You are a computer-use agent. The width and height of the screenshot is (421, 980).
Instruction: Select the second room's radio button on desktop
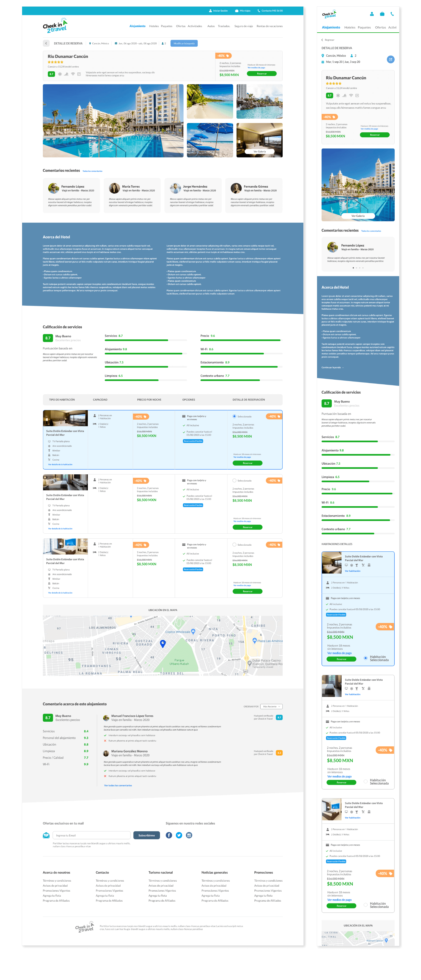click(x=234, y=480)
